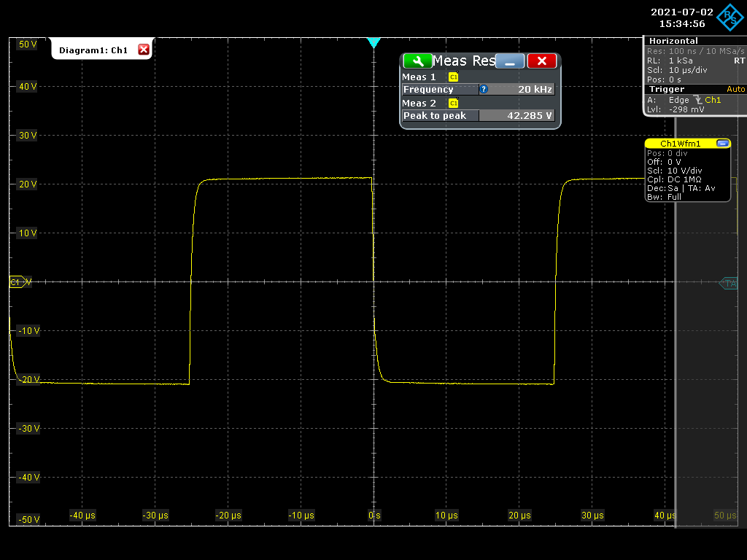Viewport: 747px width, 560px height.
Task: Click the 42.285 V peak value
Action: [x=530, y=115]
